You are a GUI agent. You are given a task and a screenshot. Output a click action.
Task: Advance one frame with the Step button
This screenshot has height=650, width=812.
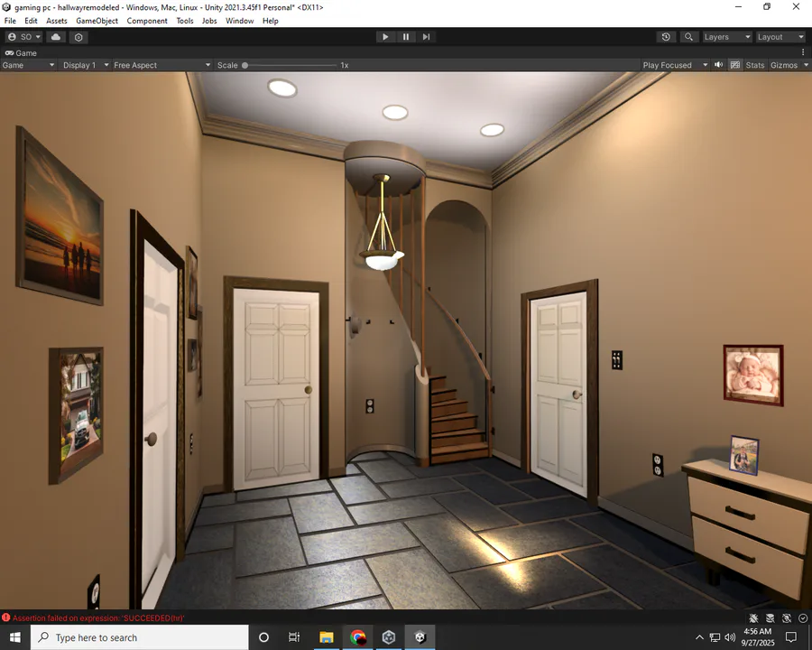click(x=426, y=37)
